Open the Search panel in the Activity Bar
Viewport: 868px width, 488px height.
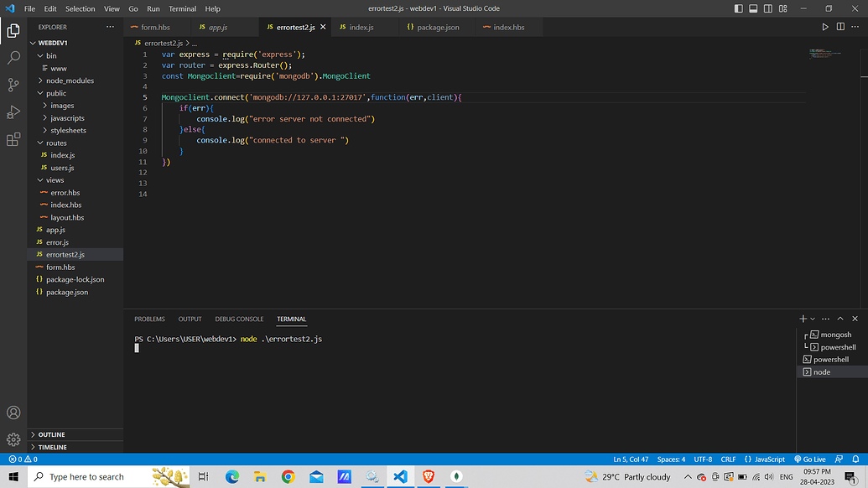click(x=13, y=58)
